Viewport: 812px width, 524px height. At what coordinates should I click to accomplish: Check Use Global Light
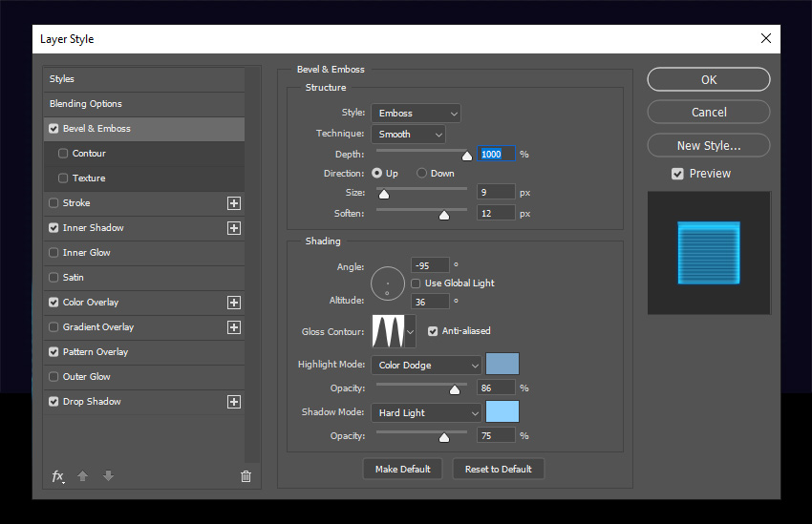coord(416,283)
